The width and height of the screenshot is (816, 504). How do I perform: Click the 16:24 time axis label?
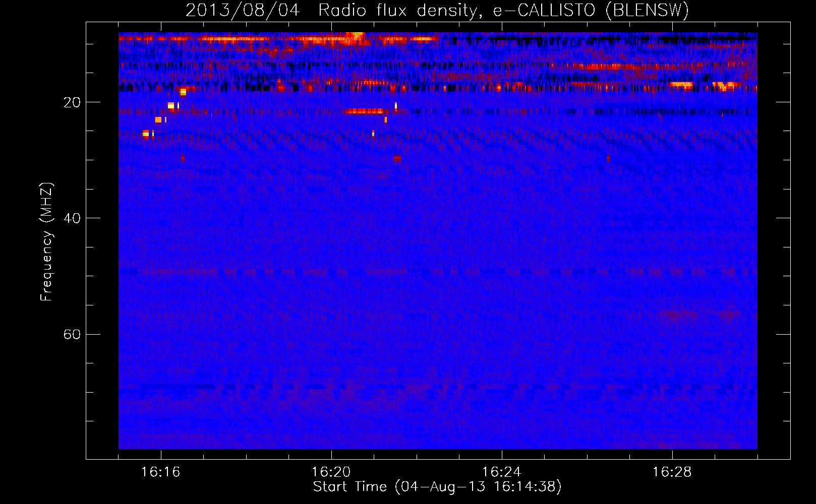click(x=502, y=472)
